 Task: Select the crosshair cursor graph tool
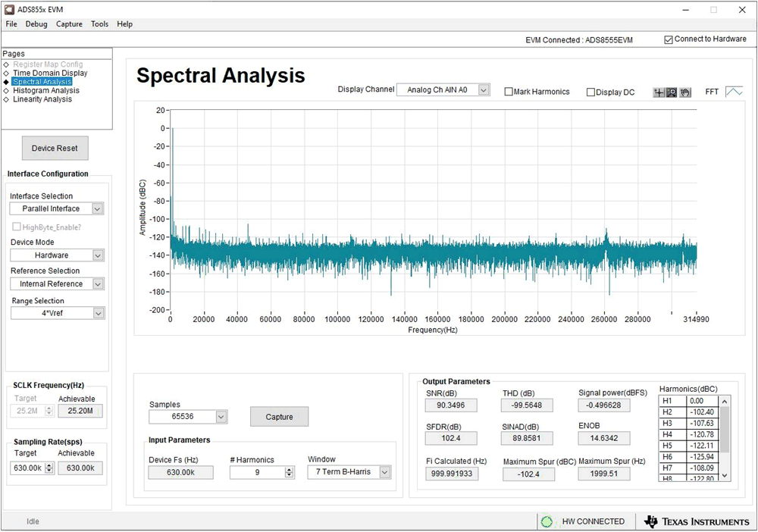click(x=659, y=92)
